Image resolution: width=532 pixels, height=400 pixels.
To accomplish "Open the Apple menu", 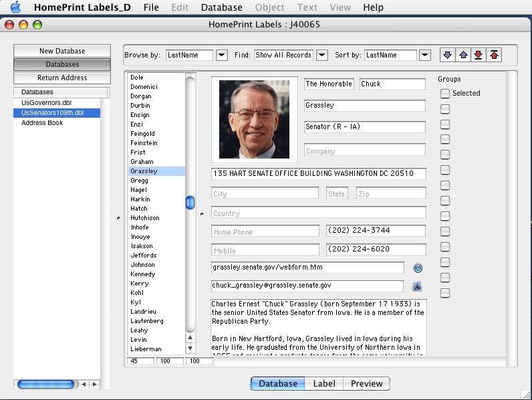I will [x=15, y=7].
